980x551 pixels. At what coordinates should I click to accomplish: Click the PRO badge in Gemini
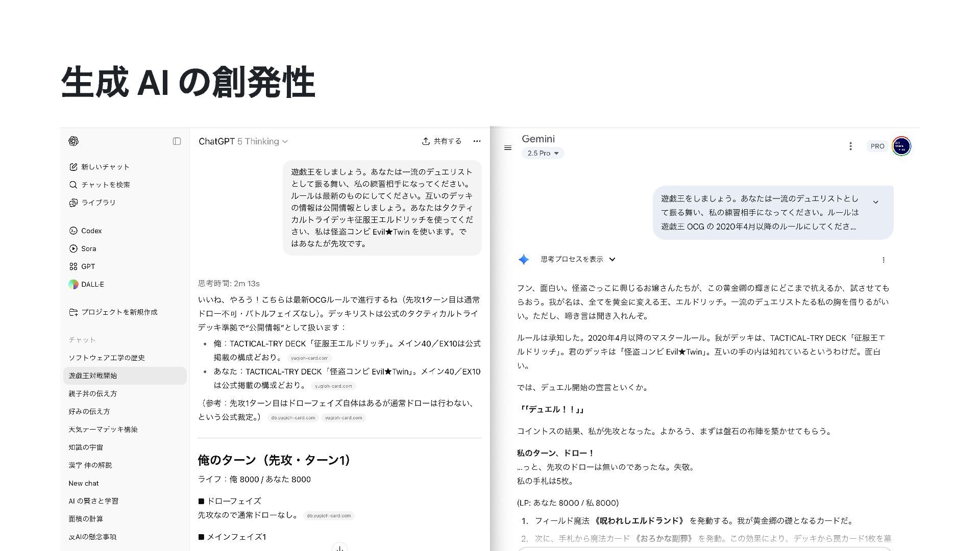pyautogui.click(x=877, y=146)
